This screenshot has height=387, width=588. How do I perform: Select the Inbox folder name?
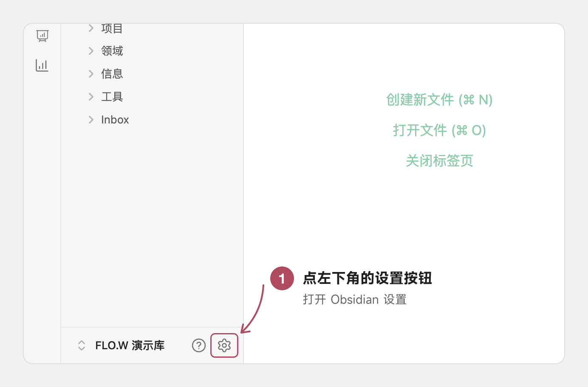(x=115, y=120)
